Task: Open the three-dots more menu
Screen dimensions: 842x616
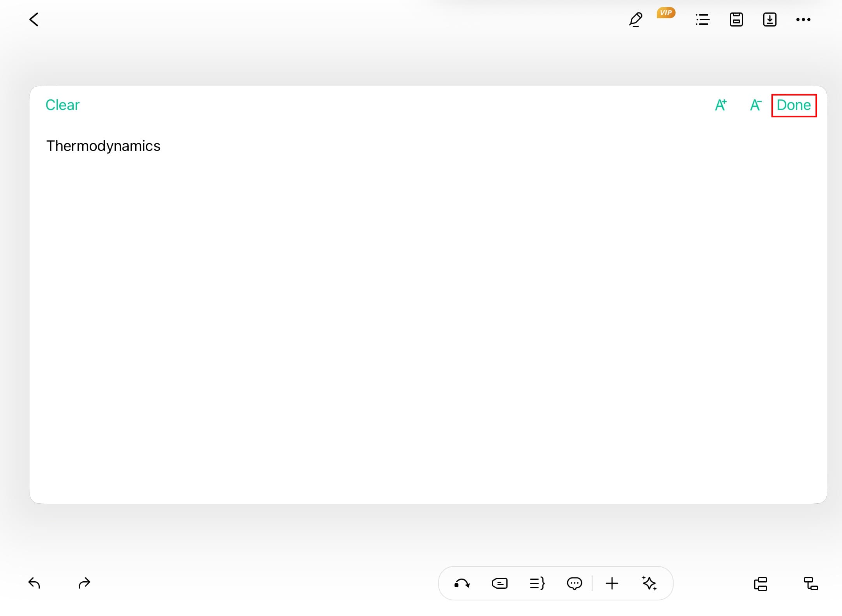Action: (803, 19)
